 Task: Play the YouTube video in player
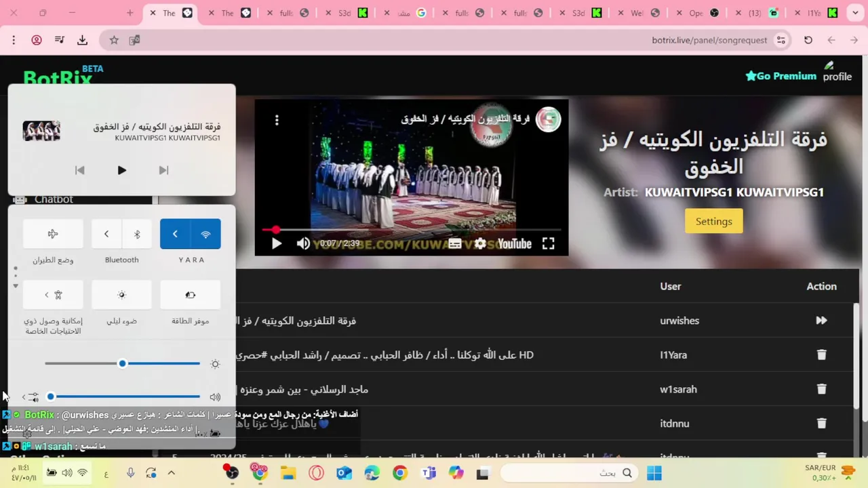277,243
